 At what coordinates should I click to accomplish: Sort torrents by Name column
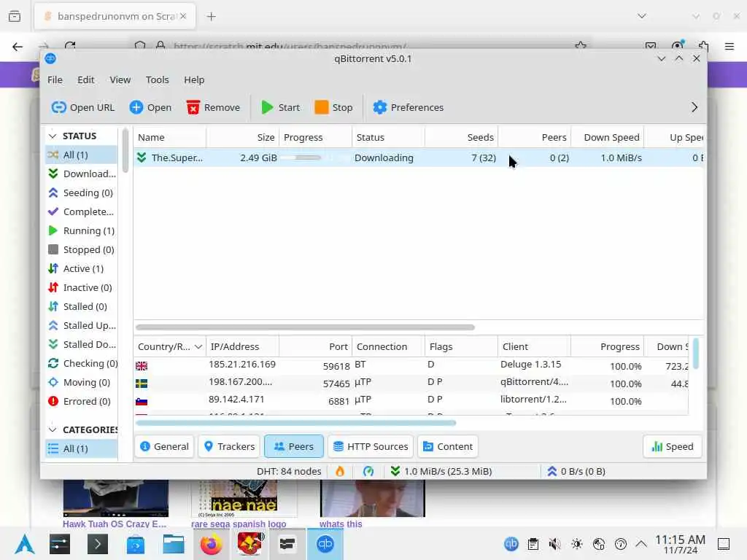(169, 138)
